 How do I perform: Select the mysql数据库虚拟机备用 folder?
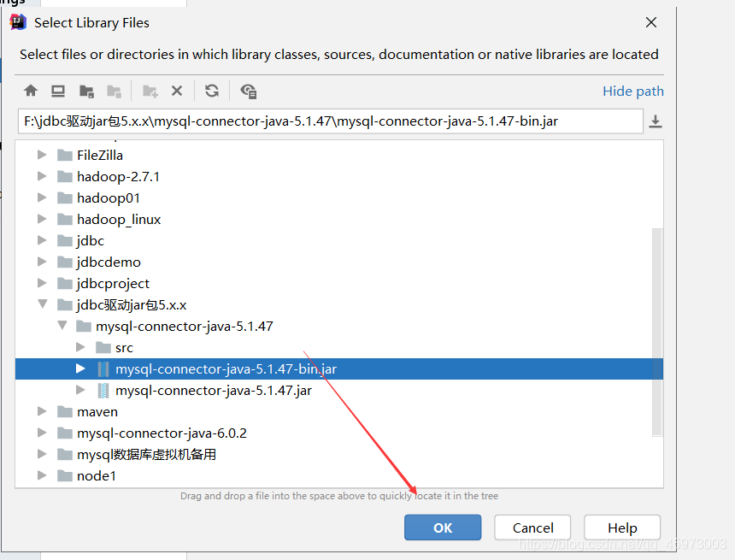[146, 455]
